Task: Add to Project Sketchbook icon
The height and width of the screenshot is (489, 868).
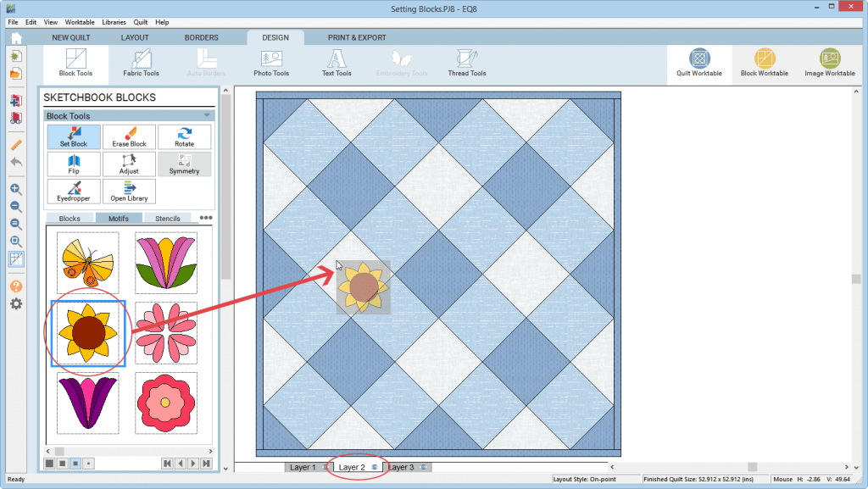Action: pyautogui.click(x=16, y=101)
